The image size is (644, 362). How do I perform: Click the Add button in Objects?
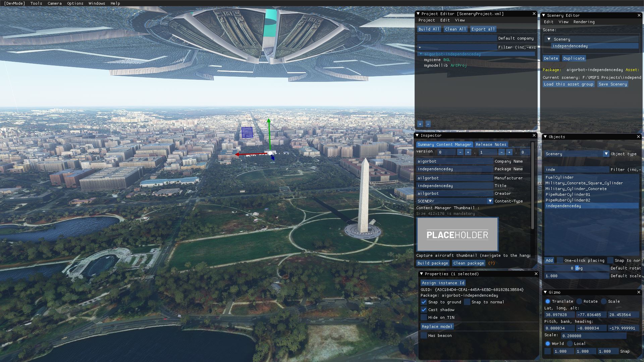549,260
